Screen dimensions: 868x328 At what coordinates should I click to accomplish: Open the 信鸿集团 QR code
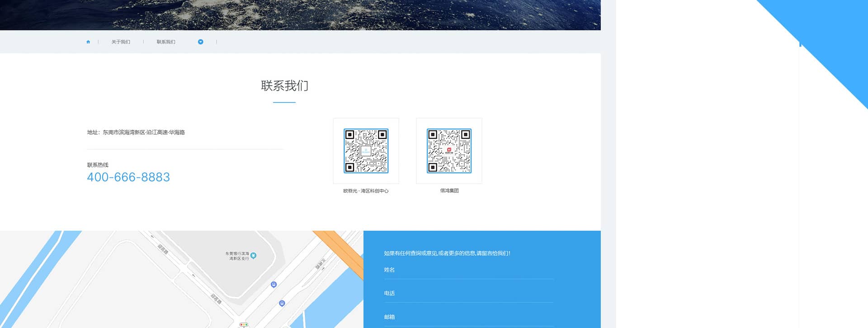449,151
